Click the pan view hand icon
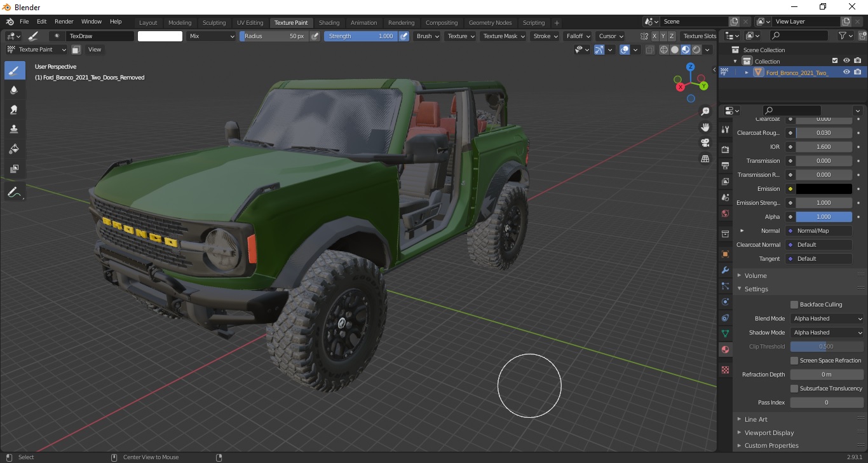Viewport: 868px width, 463px height. point(705,127)
